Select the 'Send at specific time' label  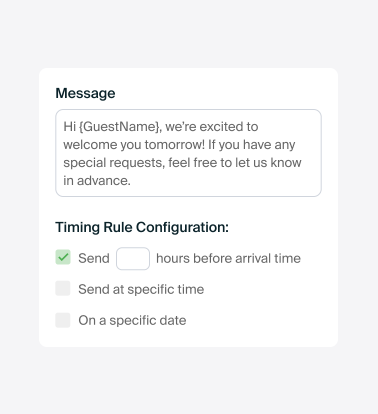pyautogui.click(x=141, y=289)
